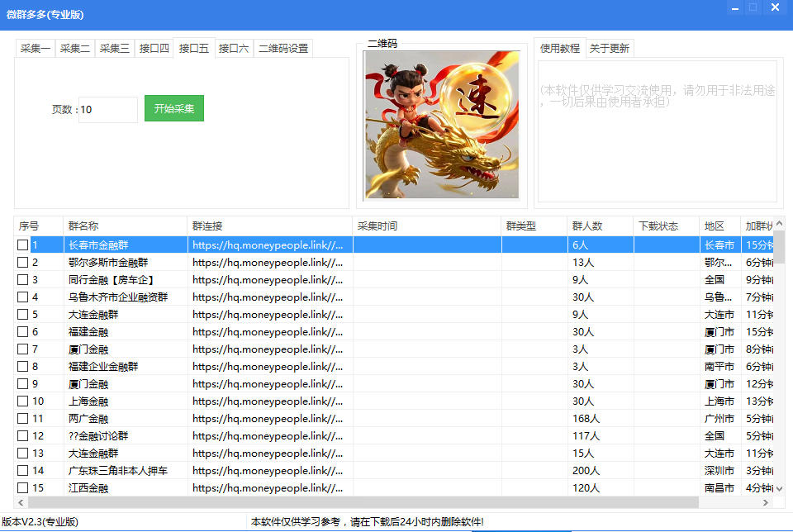Check the checkbox for 鄂尔多斯市金融群
This screenshot has width=793, height=532.
[22, 262]
